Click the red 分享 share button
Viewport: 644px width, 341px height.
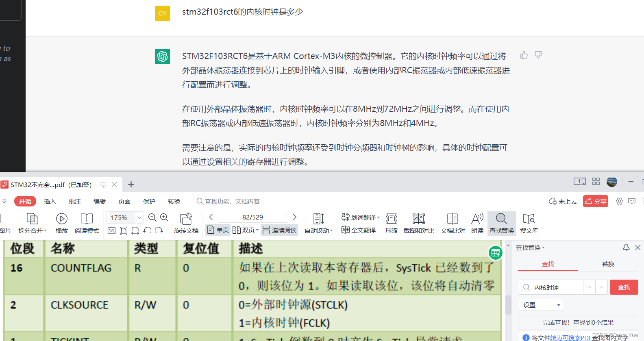tap(596, 201)
